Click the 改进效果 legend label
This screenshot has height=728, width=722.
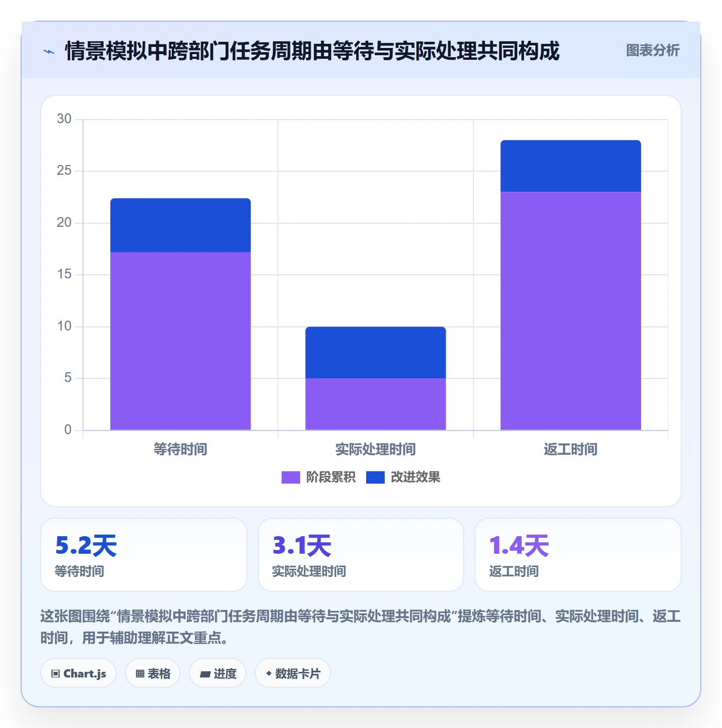[x=415, y=477]
